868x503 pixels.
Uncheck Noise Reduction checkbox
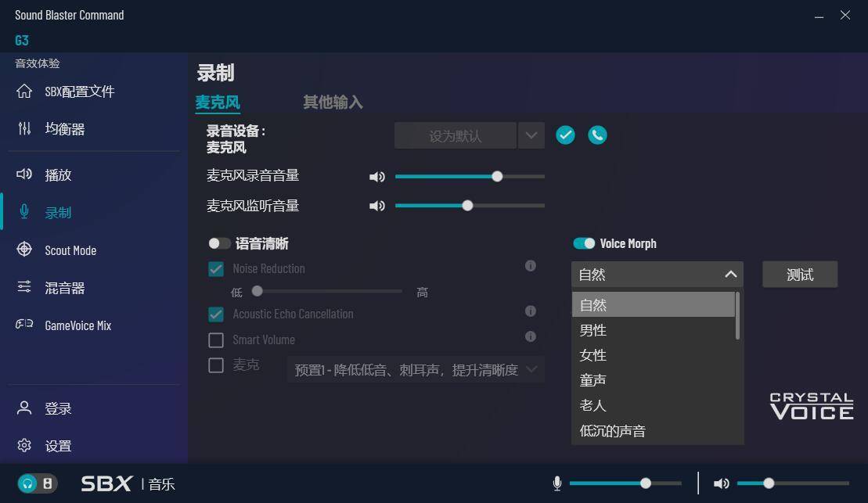click(216, 269)
